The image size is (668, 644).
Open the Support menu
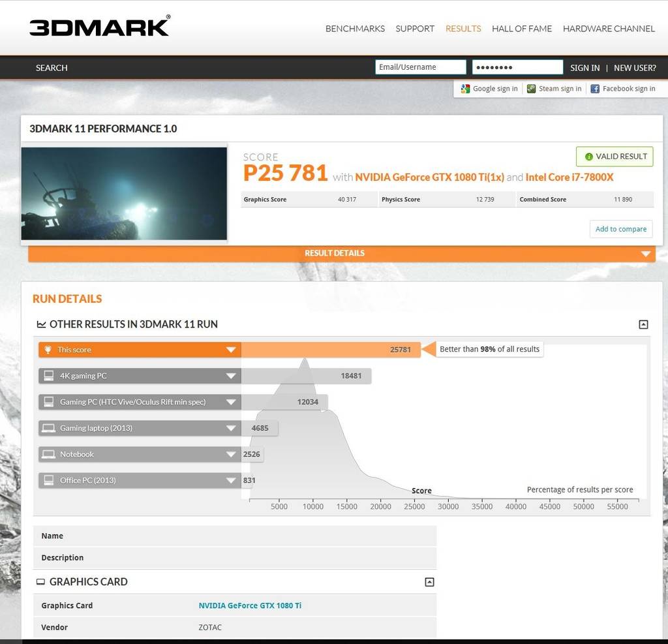[415, 29]
